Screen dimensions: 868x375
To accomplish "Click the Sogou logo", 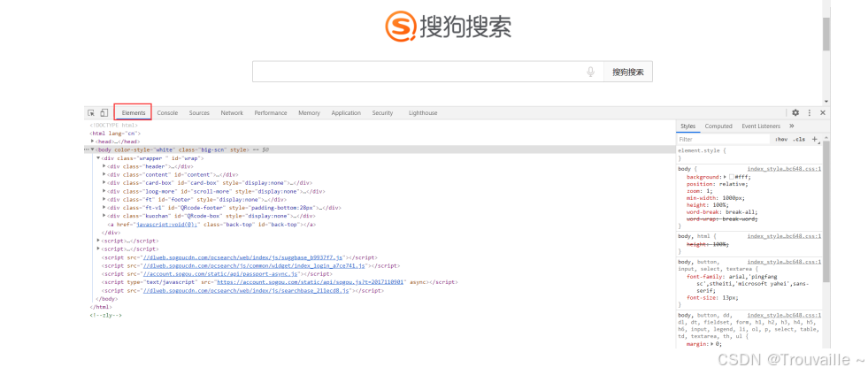I will pyautogui.click(x=449, y=26).
